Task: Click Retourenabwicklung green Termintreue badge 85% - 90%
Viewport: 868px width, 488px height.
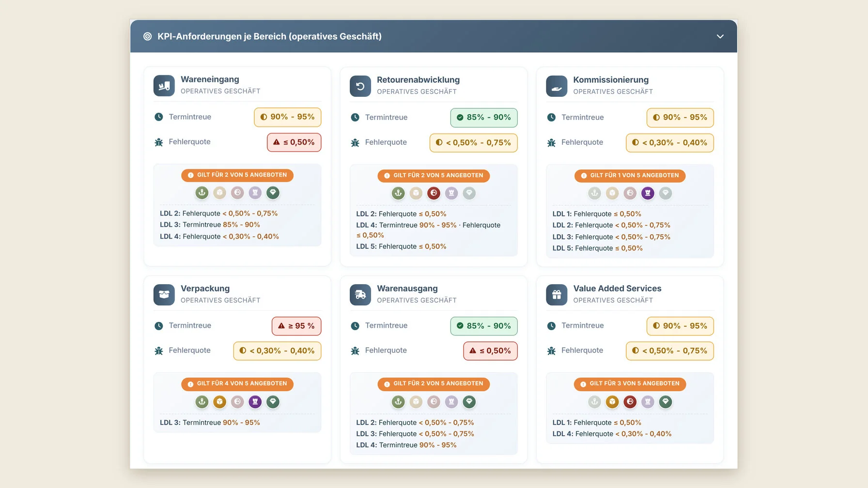Action: pos(484,118)
